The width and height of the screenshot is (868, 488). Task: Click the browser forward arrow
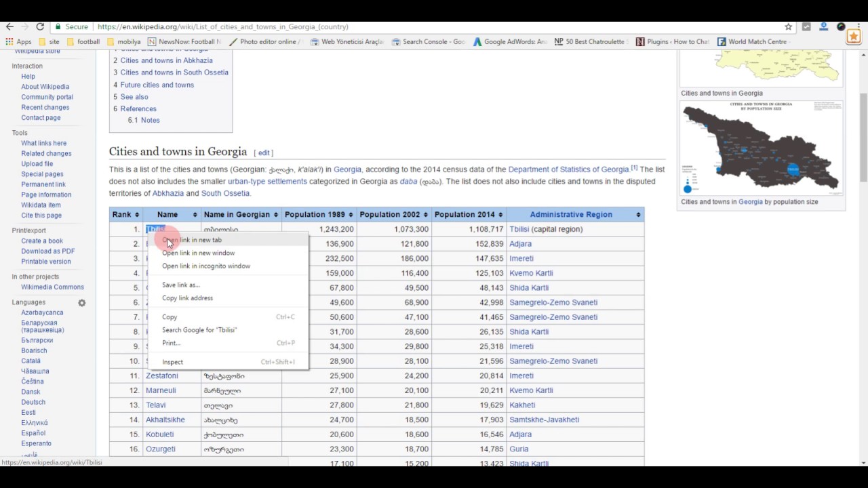tap(25, 26)
